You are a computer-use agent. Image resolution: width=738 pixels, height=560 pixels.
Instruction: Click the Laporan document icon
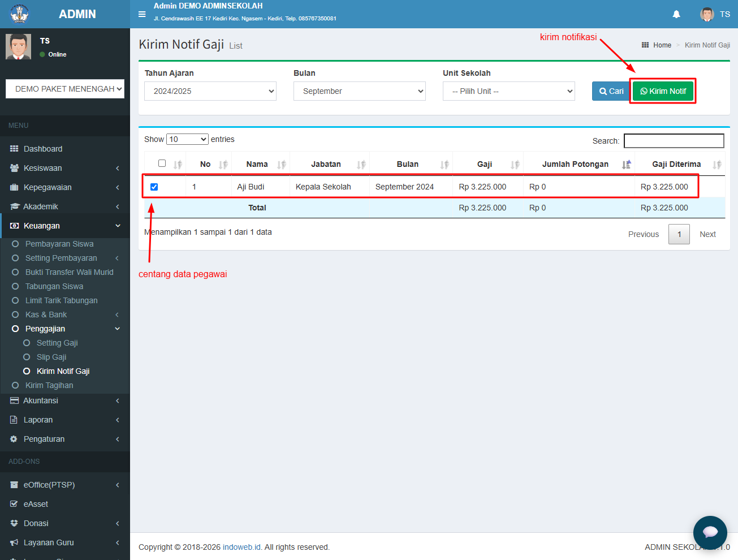pyautogui.click(x=14, y=420)
